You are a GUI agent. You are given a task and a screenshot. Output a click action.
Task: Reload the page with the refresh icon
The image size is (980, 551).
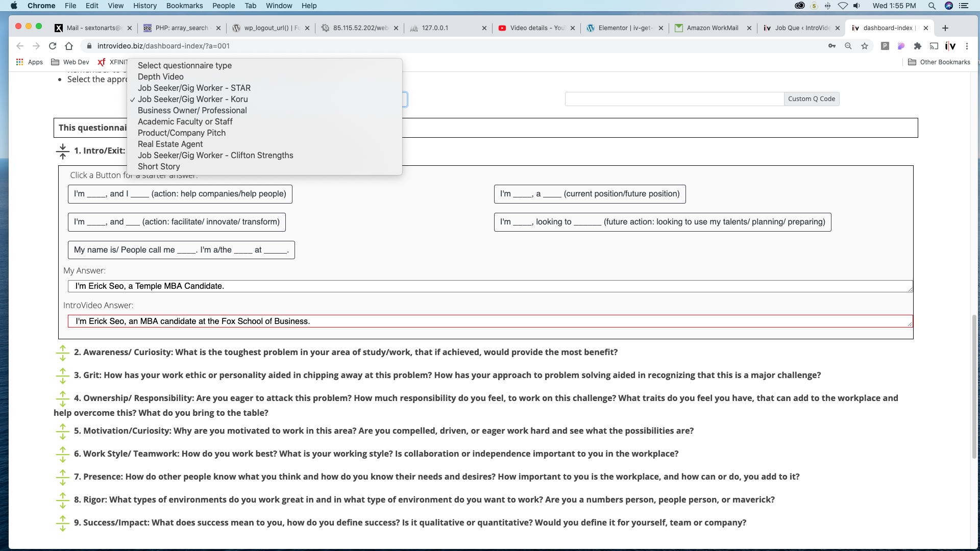coord(52,46)
